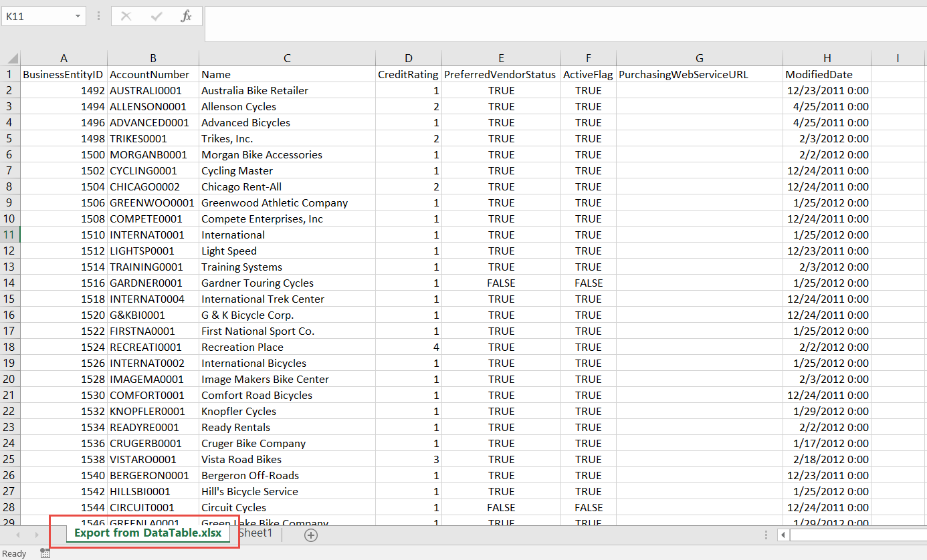Viewport: 927px width, 560px height.
Task: Click the AccountNumber header cell
Action: coord(153,74)
